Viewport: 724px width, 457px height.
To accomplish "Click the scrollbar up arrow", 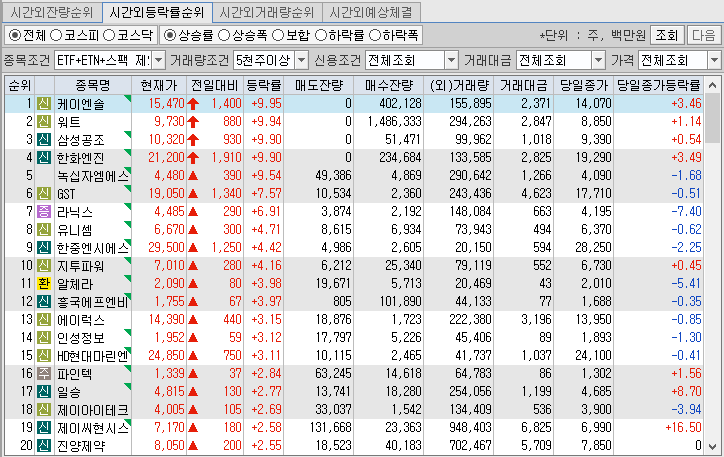I will [712, 85].
